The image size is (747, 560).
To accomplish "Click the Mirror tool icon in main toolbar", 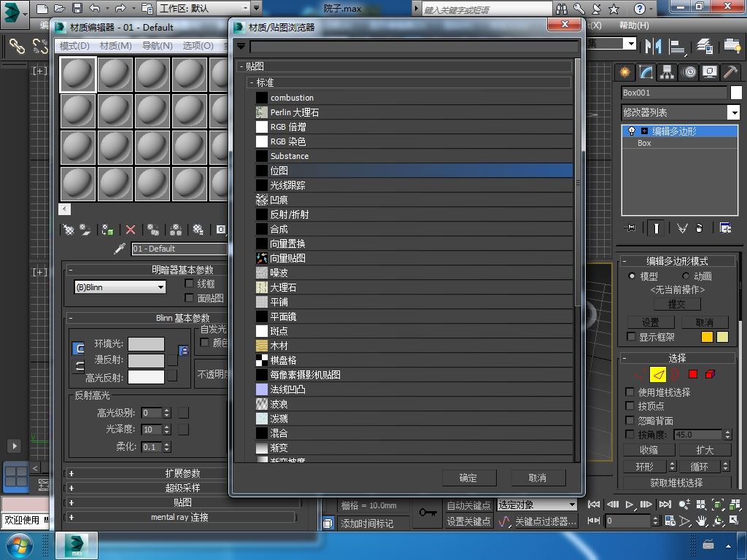I will coord(653,46).
